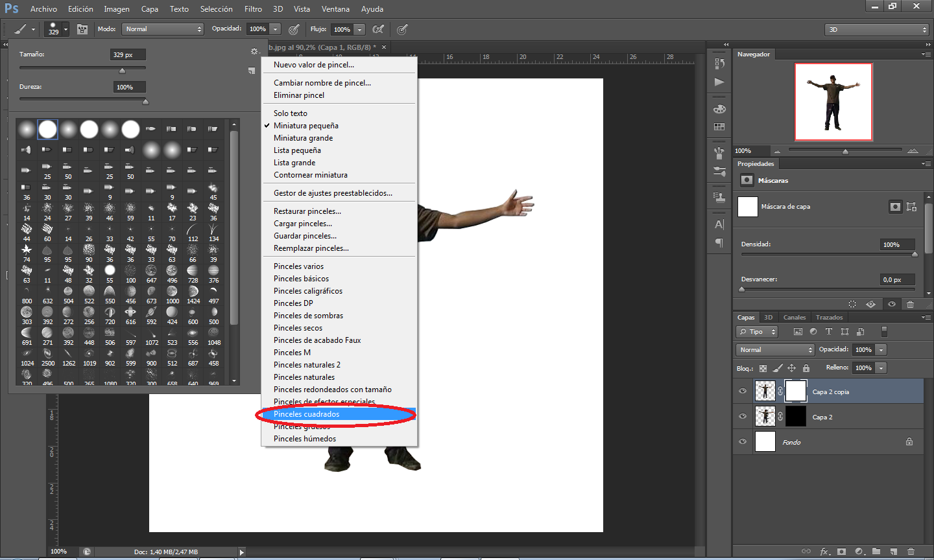Screen dimensions: 934x560
Task: Open the Clone Source stamp panel icon
Action: tap(719, 197)
